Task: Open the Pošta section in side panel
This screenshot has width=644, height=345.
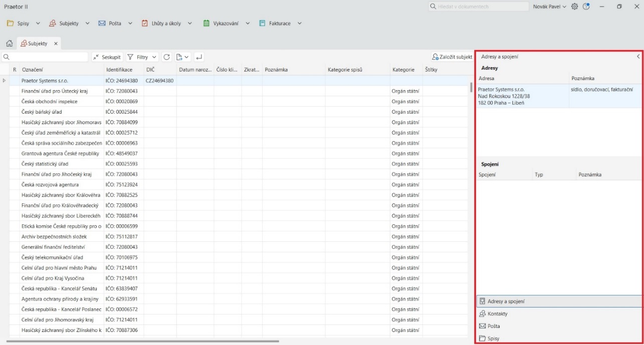Action: (494, 326)
